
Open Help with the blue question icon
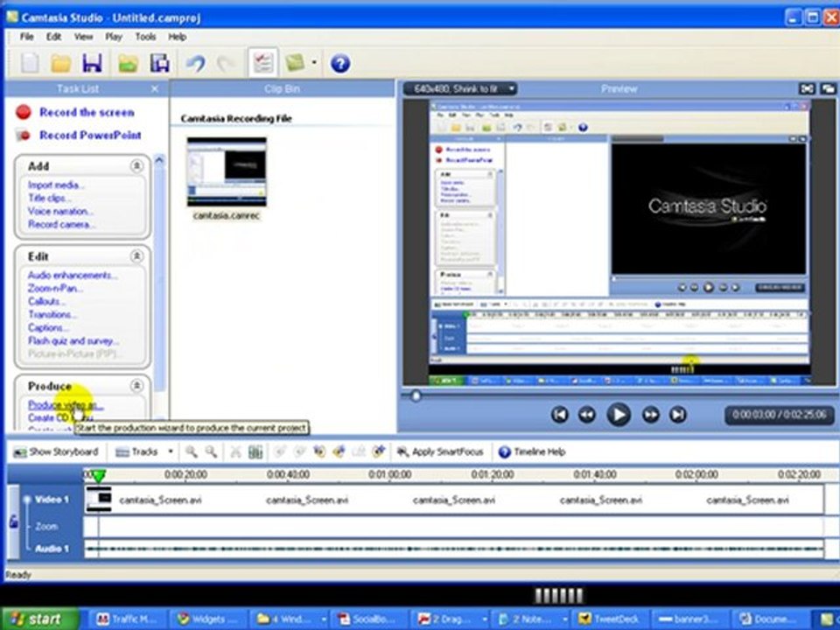pyautogui.click(x=340, y=63)
